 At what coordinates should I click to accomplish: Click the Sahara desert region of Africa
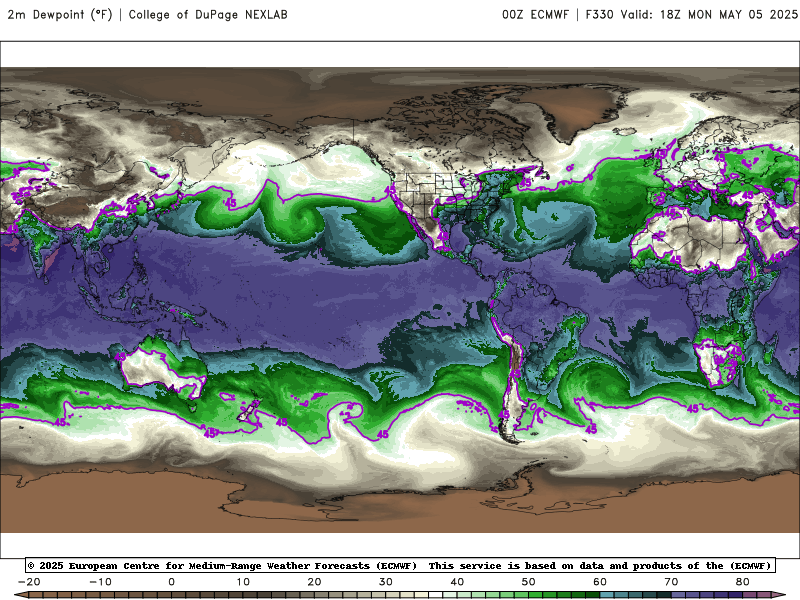694,240
